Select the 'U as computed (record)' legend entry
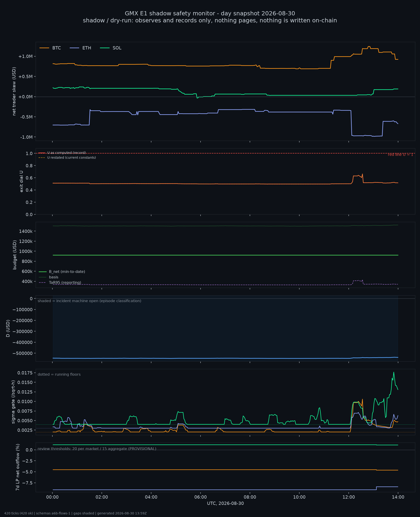This screenshot has width=420, height=517. (x=66, y=153)
